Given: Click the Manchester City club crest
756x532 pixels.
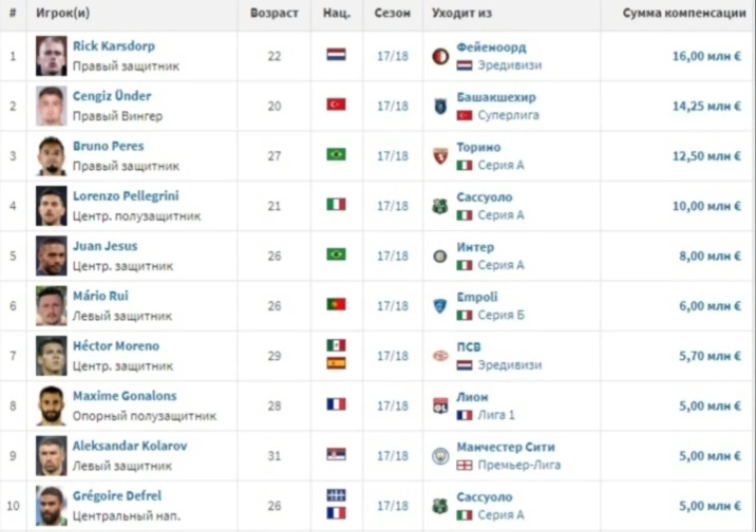Looking at the screenshot, I should [440, 456].
